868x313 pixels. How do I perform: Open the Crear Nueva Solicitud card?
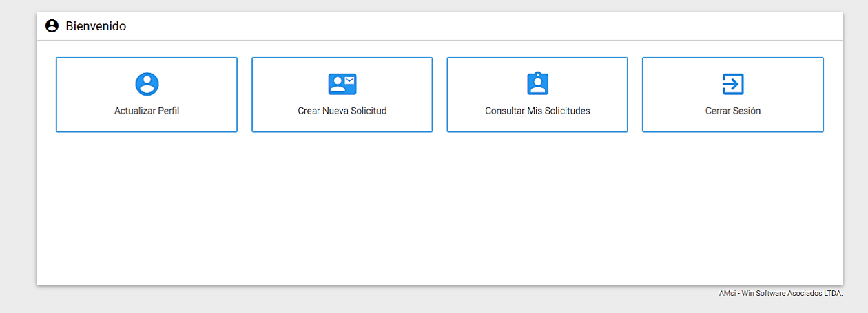pyautogui.click(x=342, y=95)
